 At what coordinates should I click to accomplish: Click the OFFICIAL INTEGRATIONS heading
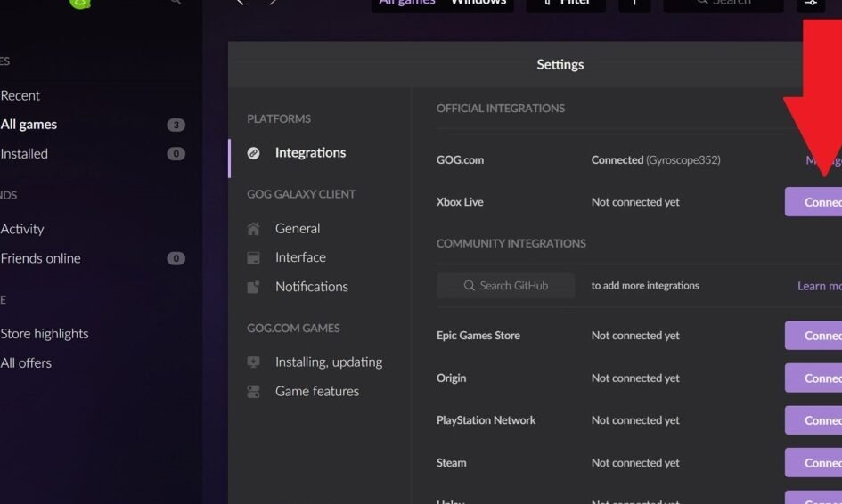501,109
